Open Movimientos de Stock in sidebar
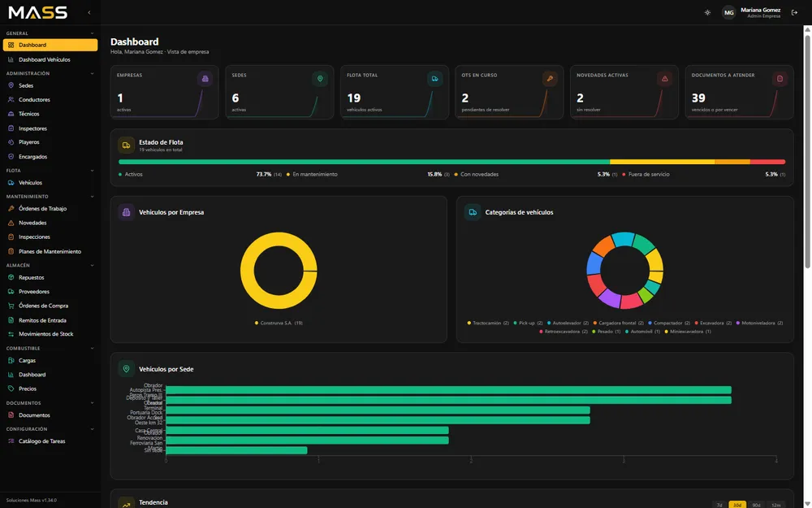Image resolution: width=812 pixels, height=508 pixels. pyautogui.click(x=50, y=334)
